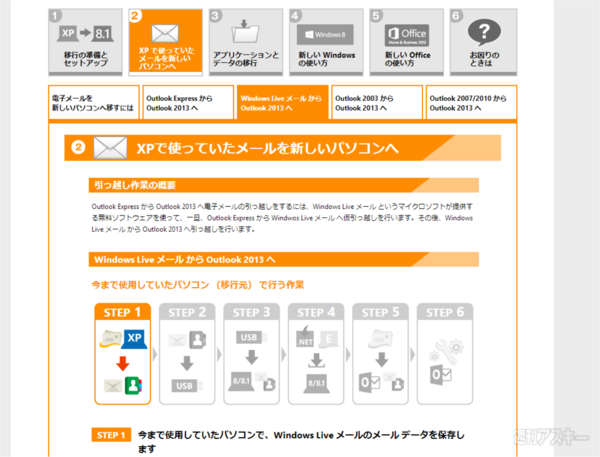Open section 5 new Office usage tile
600x457 pixels.
coord(406,42)
